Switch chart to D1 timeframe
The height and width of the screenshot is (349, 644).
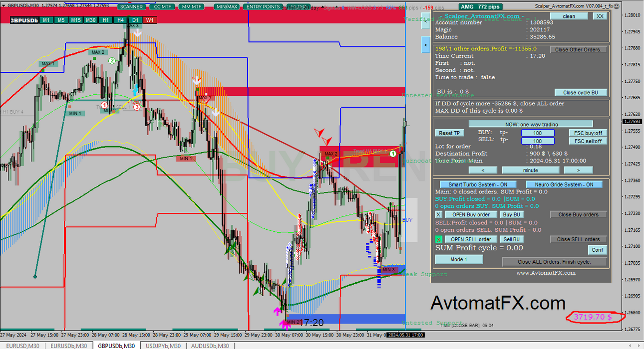[135, 20]
